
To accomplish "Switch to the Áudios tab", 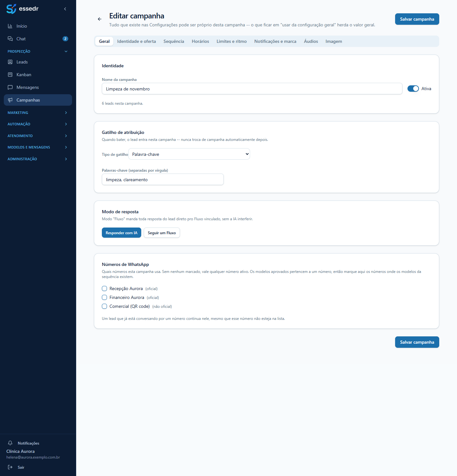I will (311, 41).
